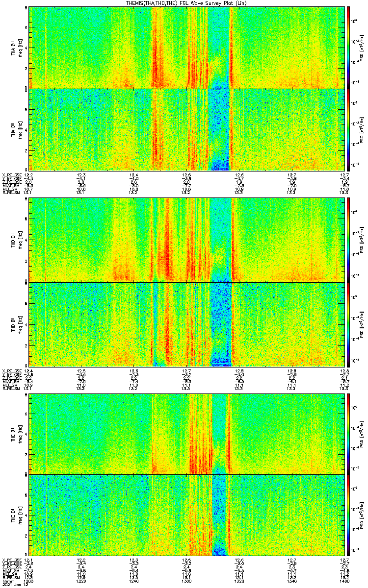This screenshot has width=368, height=588.
Task: Click the THA B-perpendicular spectrogram panel
Action: [x=186, y=47]
